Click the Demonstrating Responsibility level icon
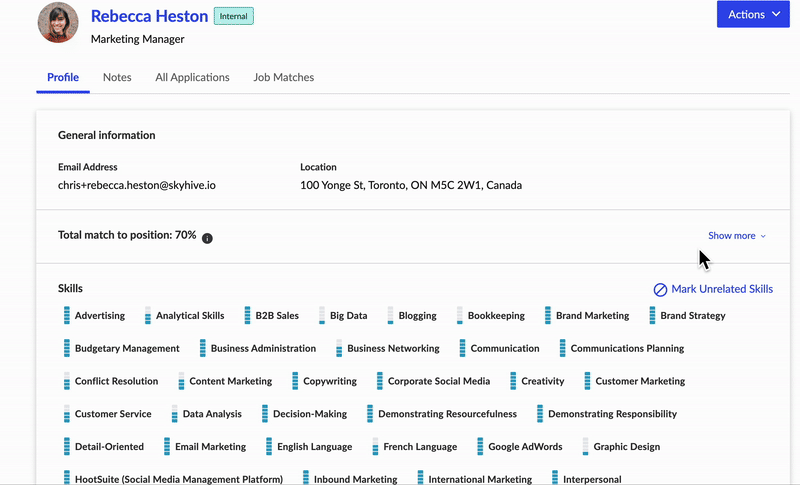The width and height of the screenshot is (800, 485). pos(540,414)
